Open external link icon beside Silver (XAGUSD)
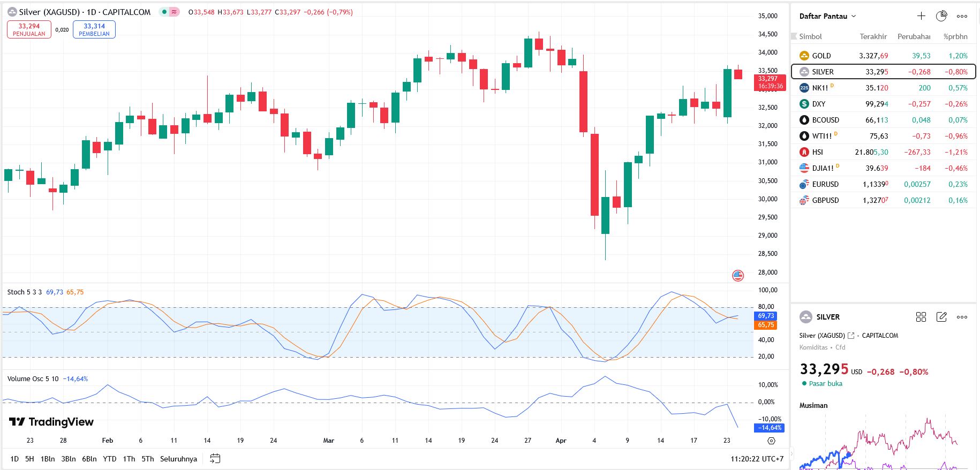This screenshot has height=470, width=980. (851, 336)
